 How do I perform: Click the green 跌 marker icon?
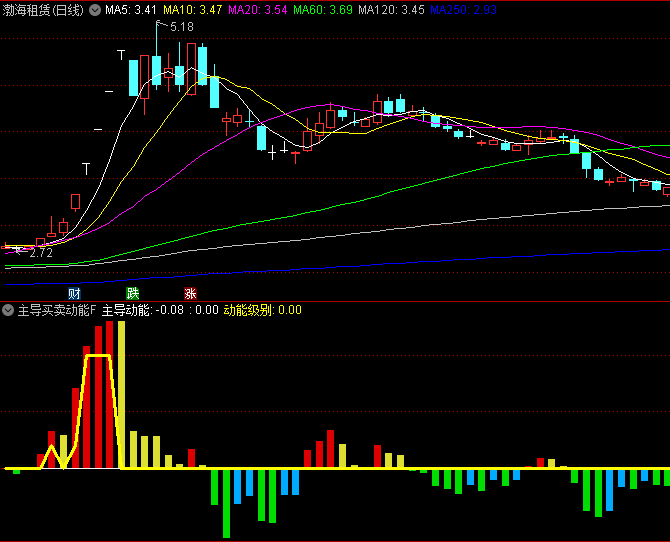click(132, 294)
